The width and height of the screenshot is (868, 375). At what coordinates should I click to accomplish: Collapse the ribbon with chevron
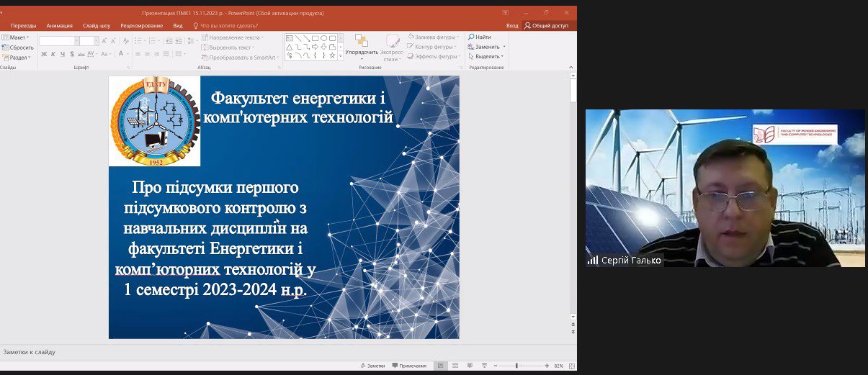(572, 67)
